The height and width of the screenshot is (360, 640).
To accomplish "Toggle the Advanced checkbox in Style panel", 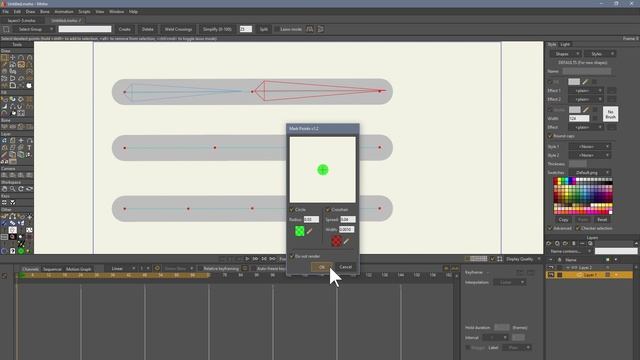I will coord(550,228).
